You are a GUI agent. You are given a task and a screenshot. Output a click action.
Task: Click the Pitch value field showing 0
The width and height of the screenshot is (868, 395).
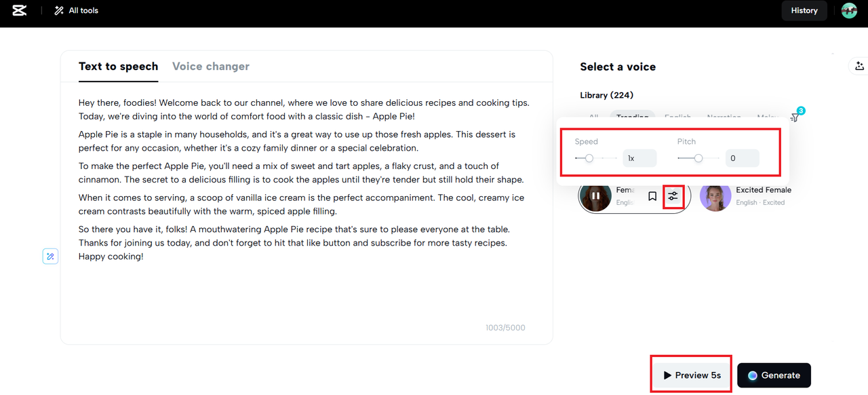tap(742, 158)
